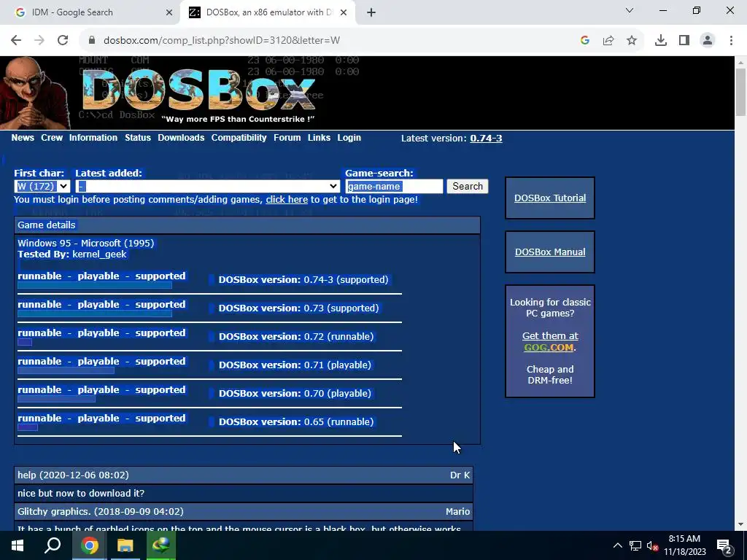Expand the Latest added dropdown

point(208,186)
